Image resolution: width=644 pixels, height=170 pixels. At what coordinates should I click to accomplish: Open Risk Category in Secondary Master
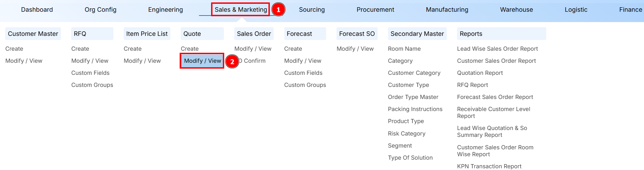406,134
